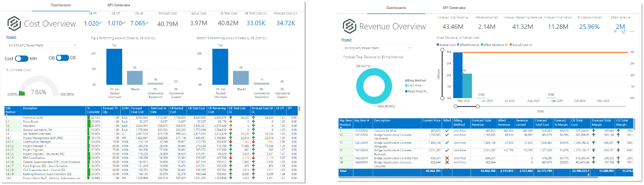Viewport: 644px width, 185px height.
Task: Switch to right panel Dashboards tab
Action: point(397,8)
